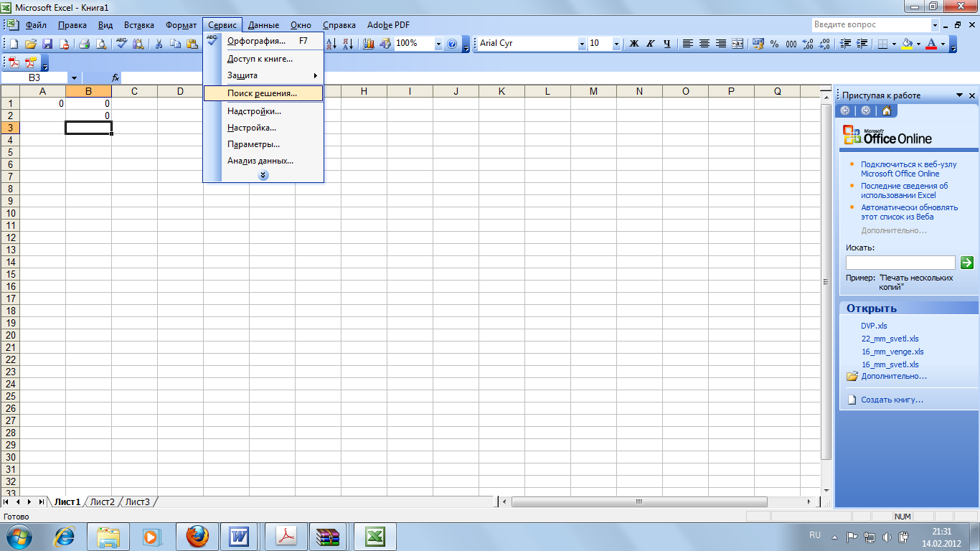Click Последние сведения об использовании Excel link
Screen dimensions: 980x551
(x=905, y=190)
